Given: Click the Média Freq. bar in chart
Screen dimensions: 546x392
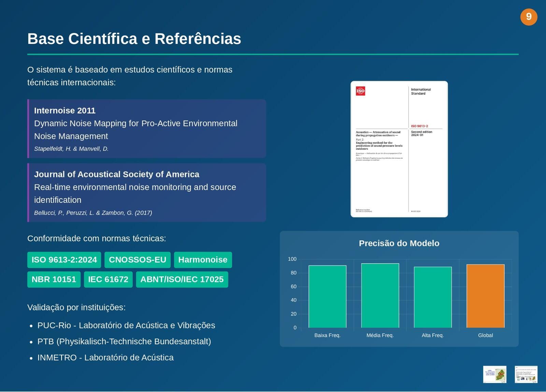Looking at the screenshot, I should pyautogui.click(x=380, y=296).
